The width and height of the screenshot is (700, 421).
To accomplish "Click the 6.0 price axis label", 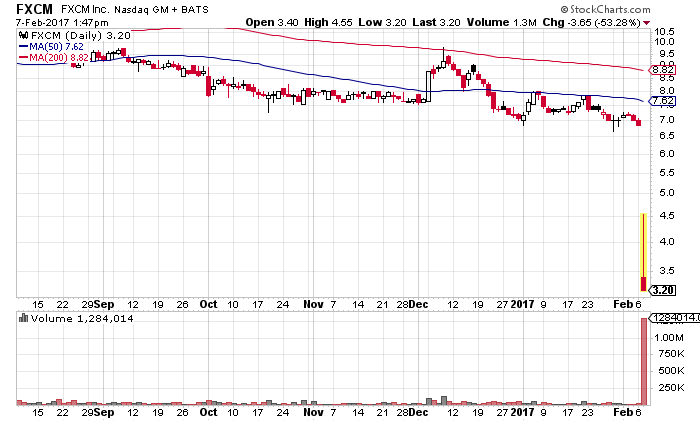I will coord(667,154).
